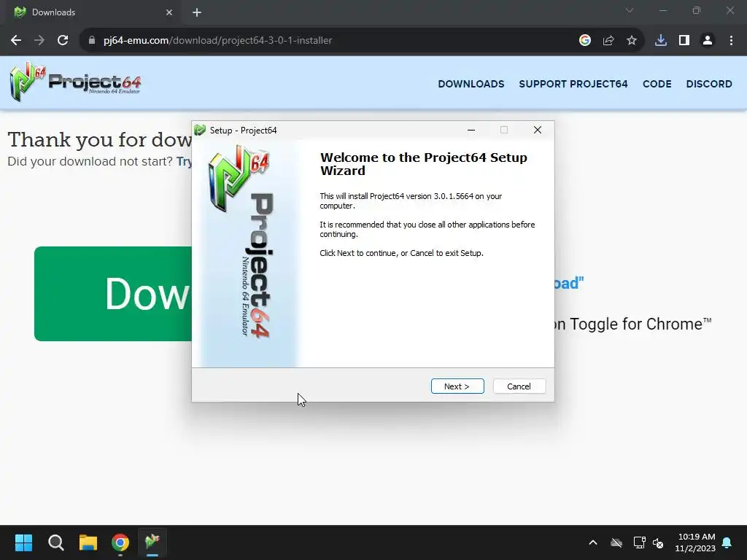Image resolution: width=747 pixels, height=560 pixels.
Task: Reload the pj64-emu.com page
Action: 63,41
